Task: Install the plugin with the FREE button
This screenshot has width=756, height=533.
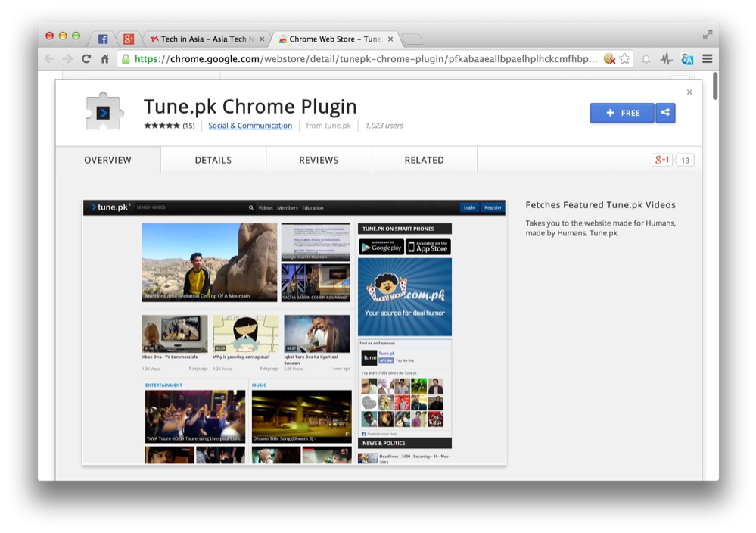Action: (622, 113)
